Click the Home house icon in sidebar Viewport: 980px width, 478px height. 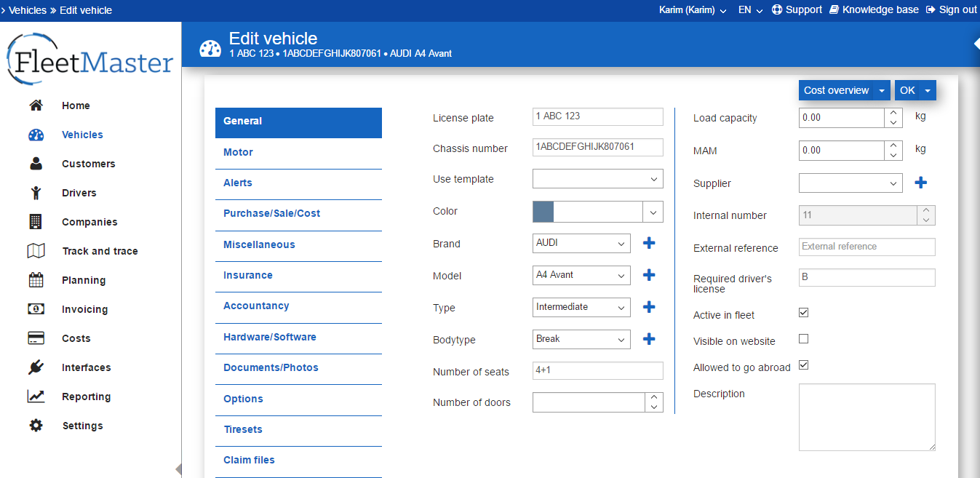36,105
